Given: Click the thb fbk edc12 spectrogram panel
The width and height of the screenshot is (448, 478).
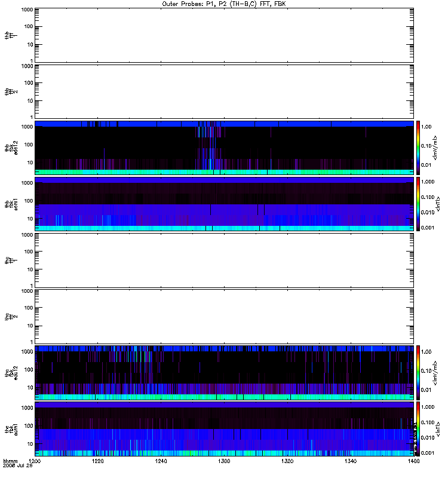Looking at the screenshot, I should tap(224, 148).
